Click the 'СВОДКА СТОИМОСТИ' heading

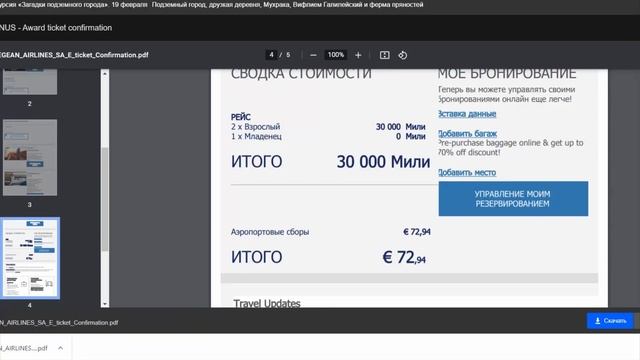point(301,74)
